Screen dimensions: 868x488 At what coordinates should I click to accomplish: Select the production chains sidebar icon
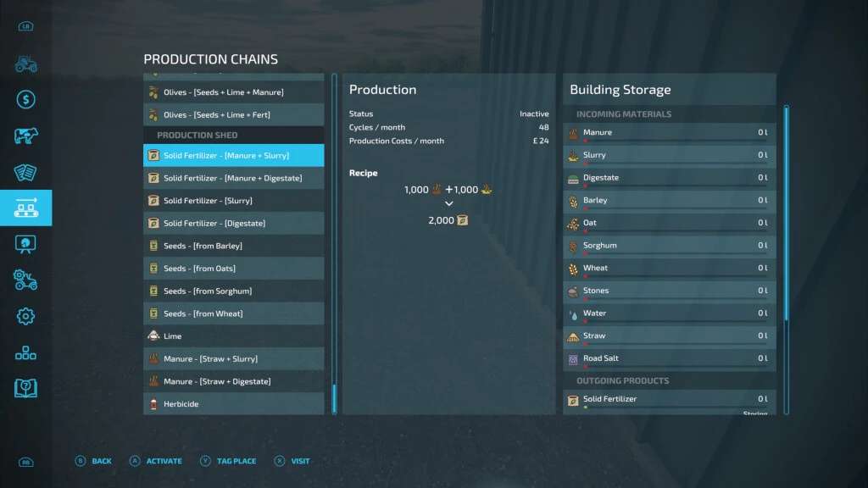click(25, 208)
